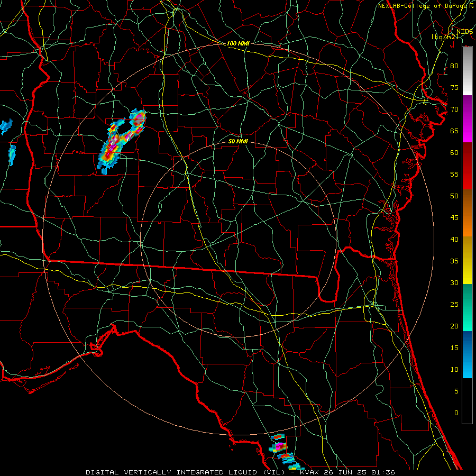Pick the green-teal segment of the color bar
This screenshot has width=476, height=476.
coord(467,307)
